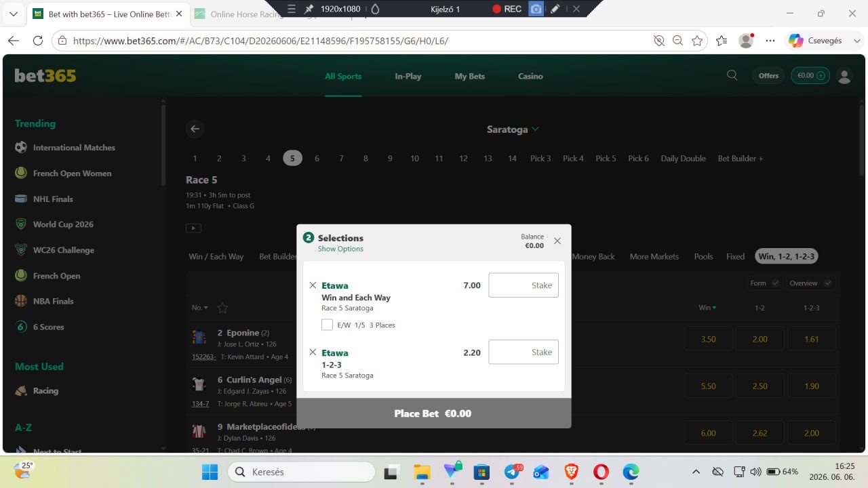The image size is (868, 488).
Task: Pick Eponine 1-2-3 odds 1.61
Action: point(812,339)
